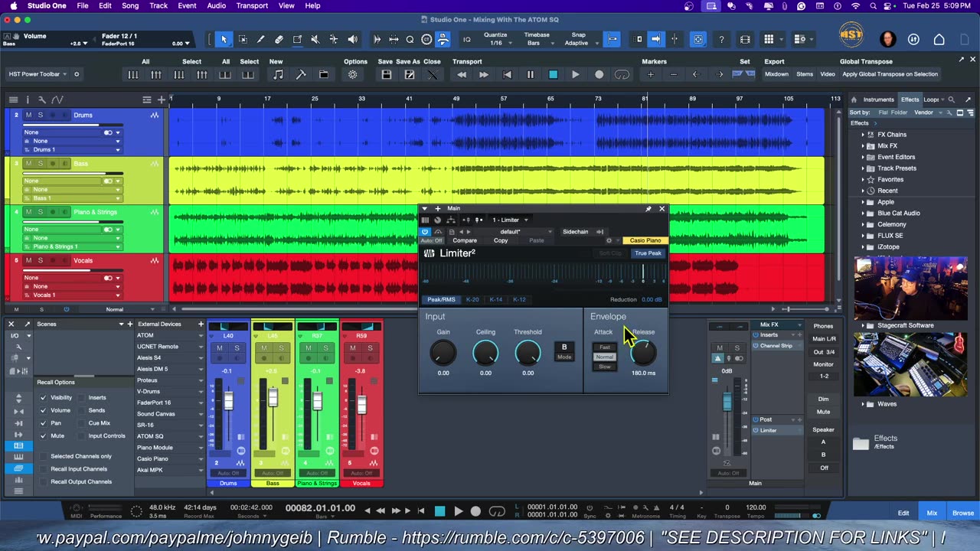Click the New folder icon in HST toolbar
The image size is (980, 551).
point(324,74)
